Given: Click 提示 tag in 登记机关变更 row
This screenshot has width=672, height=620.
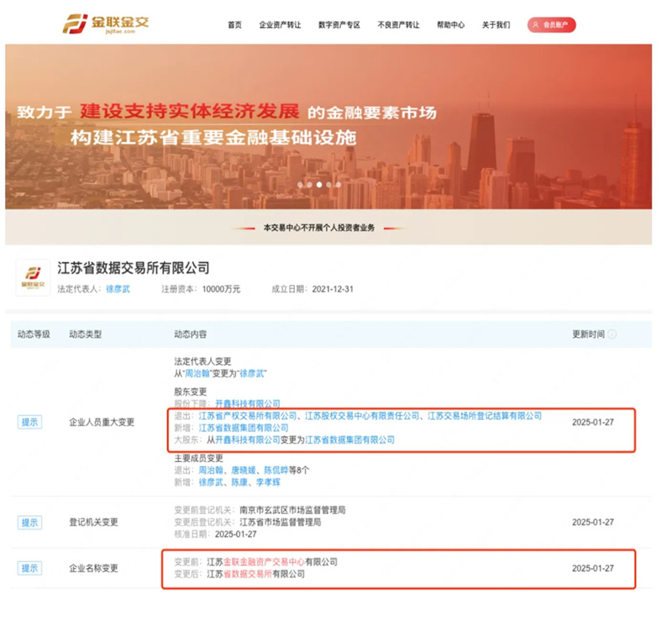Looking at the screenshot, I should click(x=29, y=523).
